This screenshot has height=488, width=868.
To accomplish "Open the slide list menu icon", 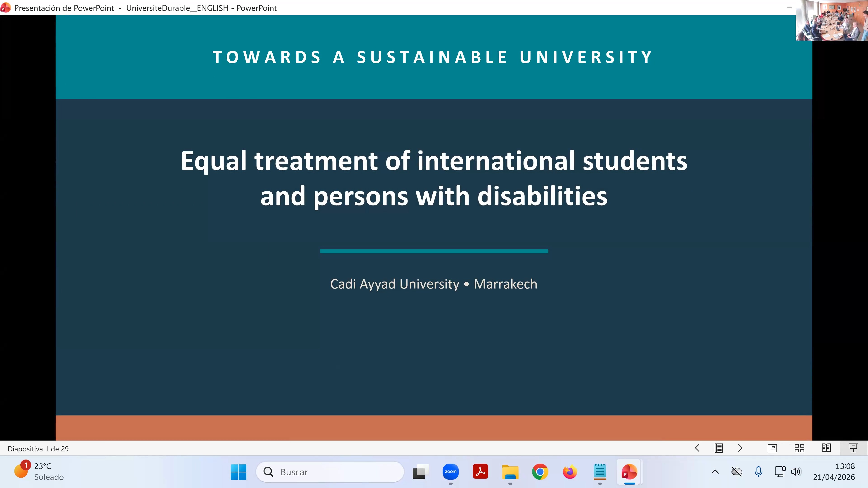I will coord(719,448).
